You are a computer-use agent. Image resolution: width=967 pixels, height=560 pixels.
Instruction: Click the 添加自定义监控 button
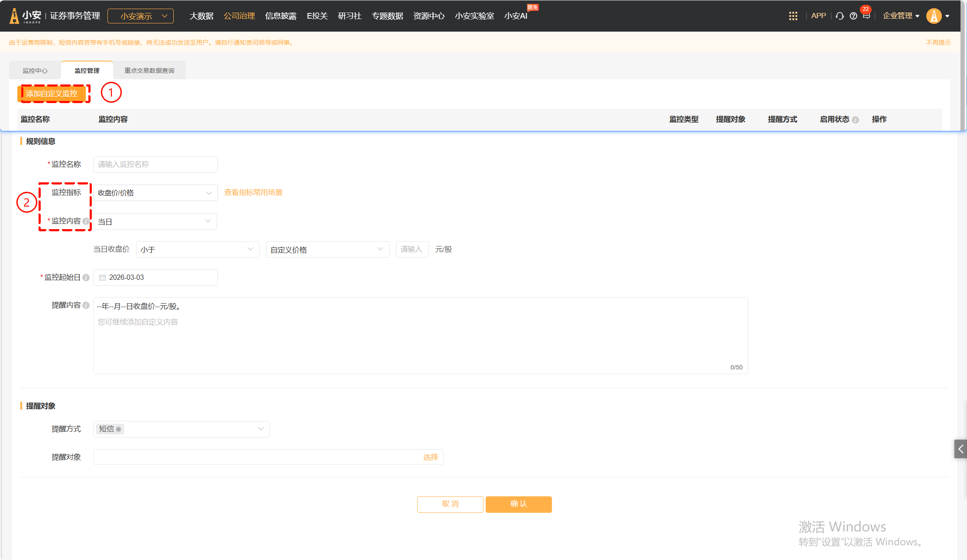[52, 94]
